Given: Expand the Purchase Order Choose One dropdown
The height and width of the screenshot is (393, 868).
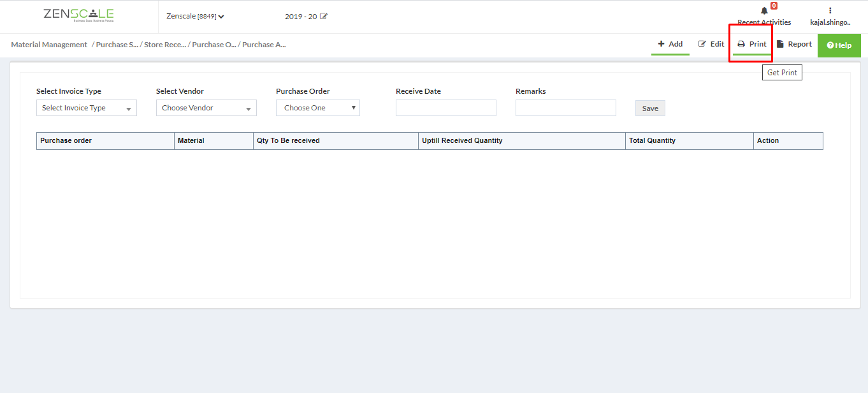Looking at the screenshot, I should 318,108.
